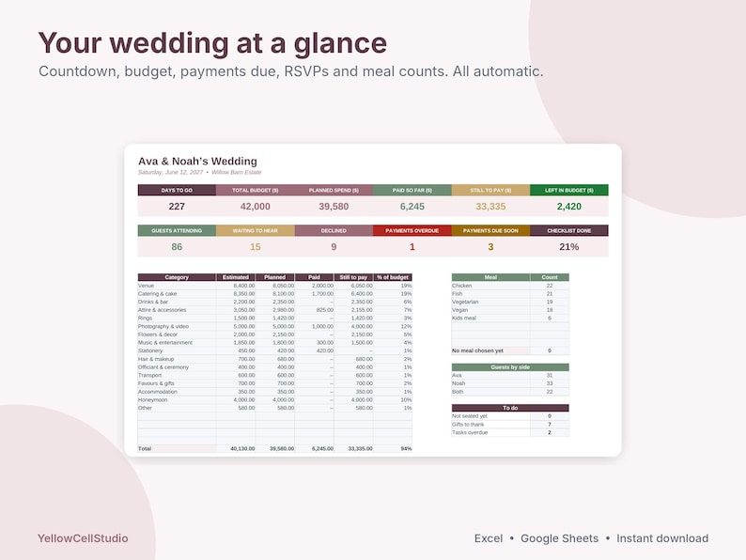Click the WAITING TO HEAR header tile
The width and height of the screenshot is (746, 560).
coord(255,231)
